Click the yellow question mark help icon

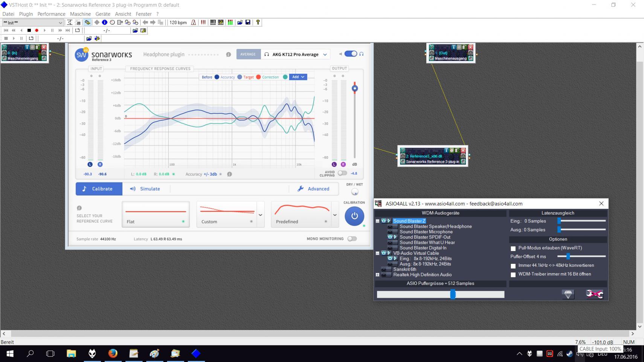click(258, 23)
